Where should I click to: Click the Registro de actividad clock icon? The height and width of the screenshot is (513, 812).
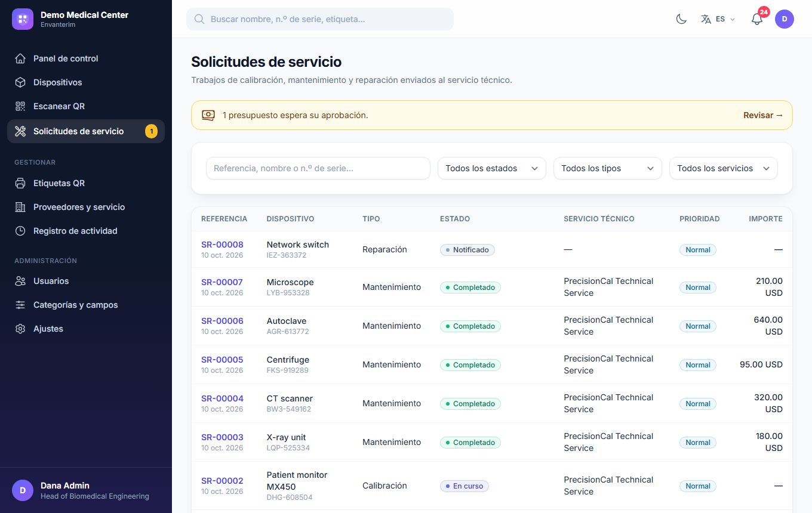point(20,231)
